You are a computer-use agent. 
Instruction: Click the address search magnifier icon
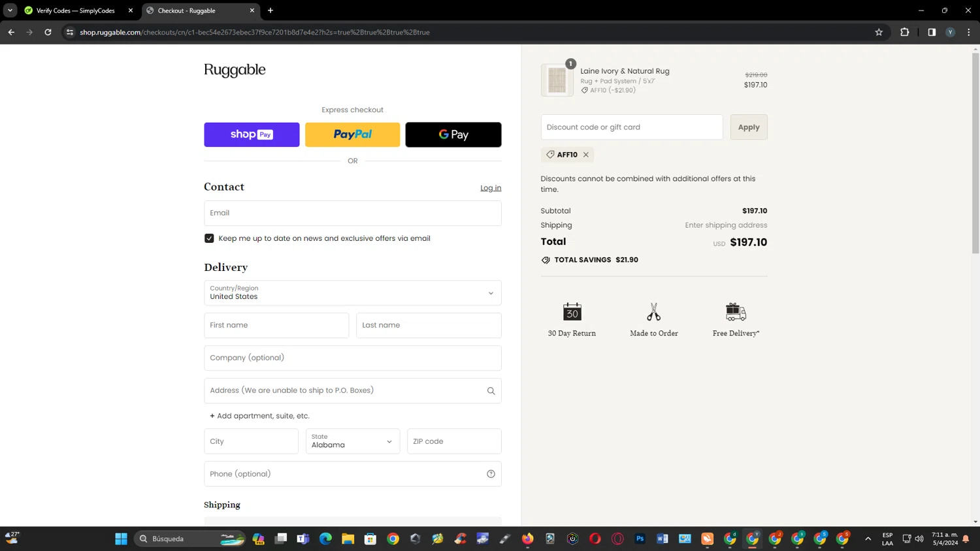pyautogui.click(x=491, y=391)
